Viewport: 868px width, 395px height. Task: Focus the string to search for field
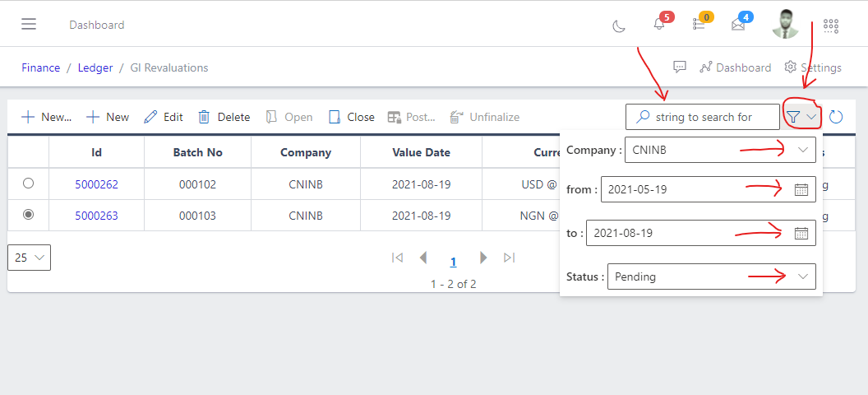click(703, 117)
